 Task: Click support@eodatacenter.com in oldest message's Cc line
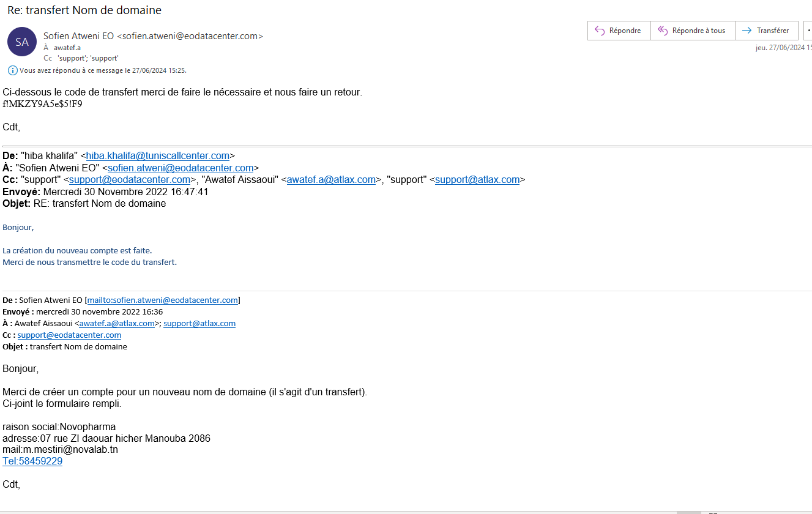(69, 335)
